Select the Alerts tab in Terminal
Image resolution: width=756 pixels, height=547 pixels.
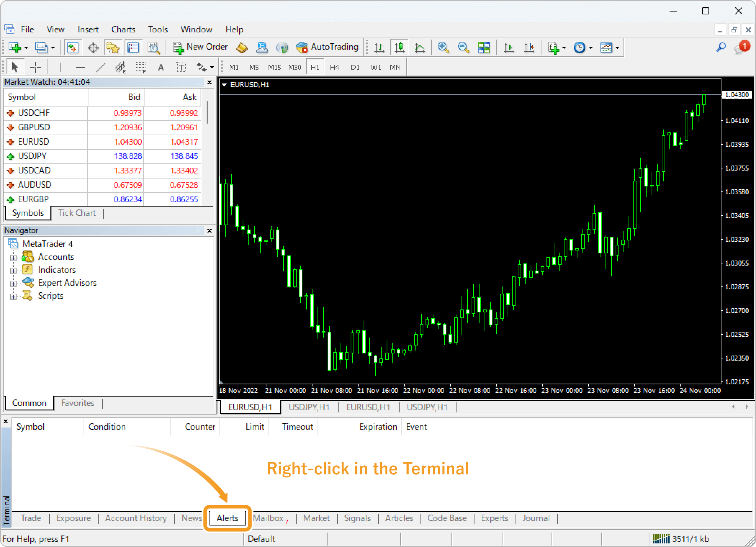228,518
